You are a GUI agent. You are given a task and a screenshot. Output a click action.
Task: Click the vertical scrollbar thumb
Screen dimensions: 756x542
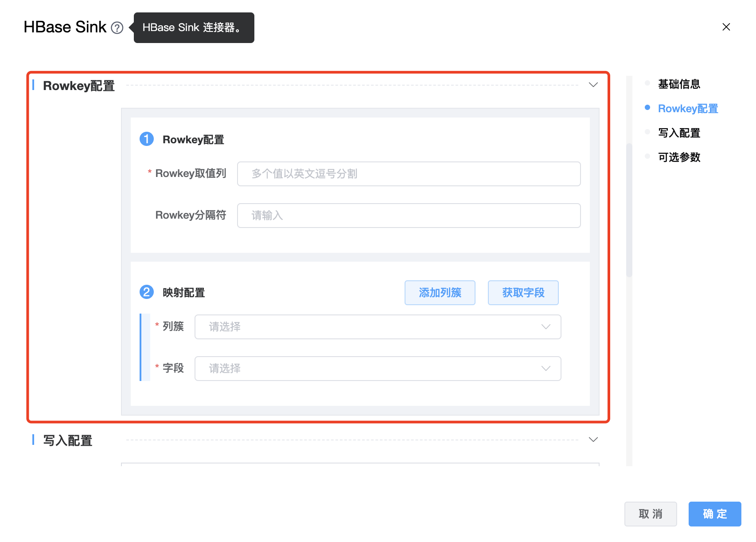coord(629,210)
